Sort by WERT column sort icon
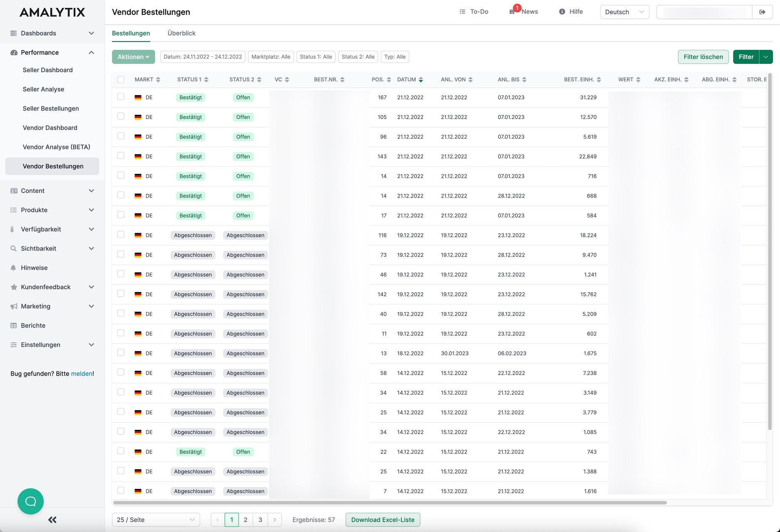Image resolution: width=780 pixels, height=532 pixels. (638, 80)
